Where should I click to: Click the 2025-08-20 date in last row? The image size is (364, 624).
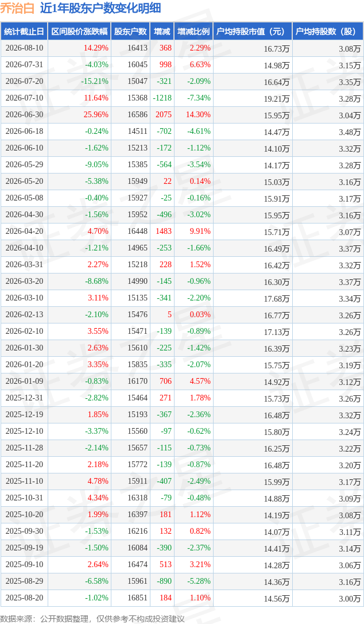pos(24,598)
